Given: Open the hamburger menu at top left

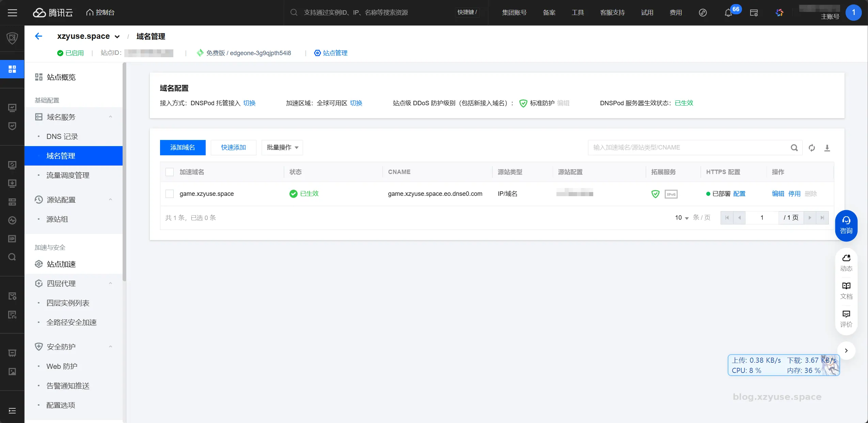Looking at the screenshot, I should pos(12,13).
